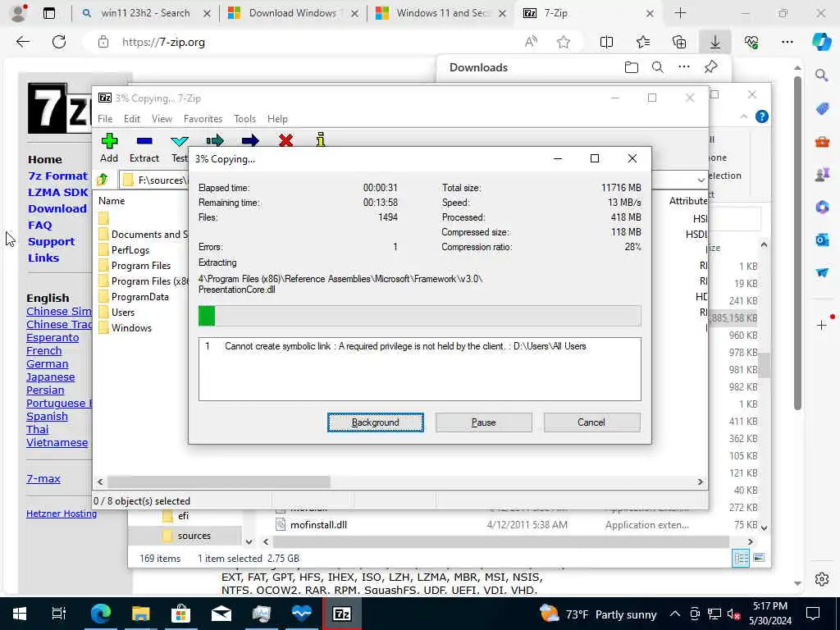
Task: Open Edge settings and more menu
Action: click(x=787, y=42)
